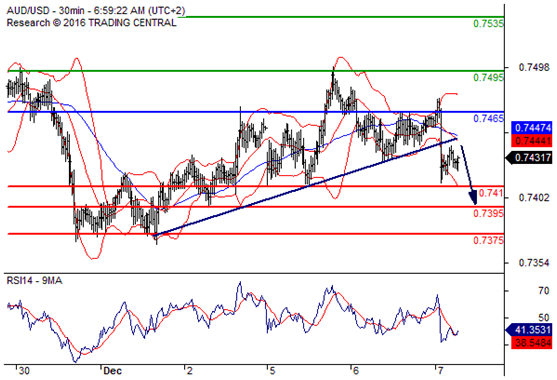Click the 0.7498 price axis label

534,67
